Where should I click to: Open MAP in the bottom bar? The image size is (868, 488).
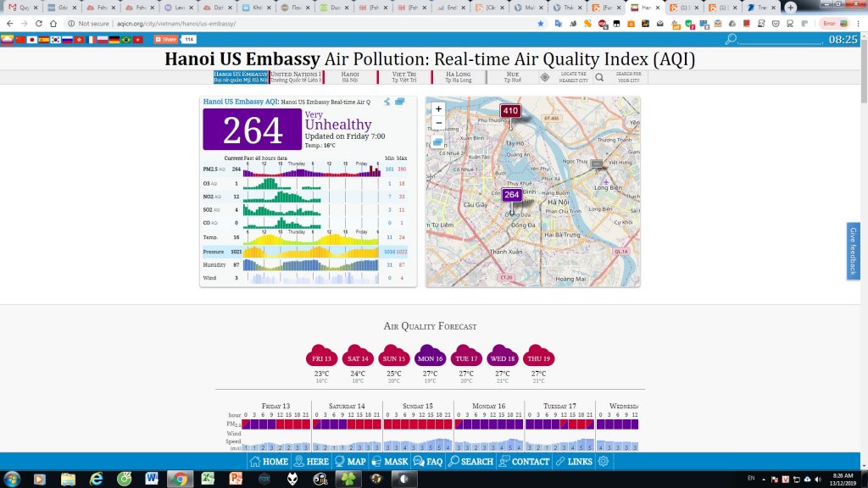(350, 462)
